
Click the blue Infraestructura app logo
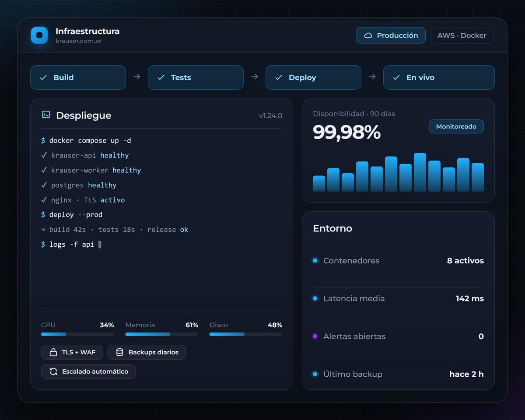point(39,35)
